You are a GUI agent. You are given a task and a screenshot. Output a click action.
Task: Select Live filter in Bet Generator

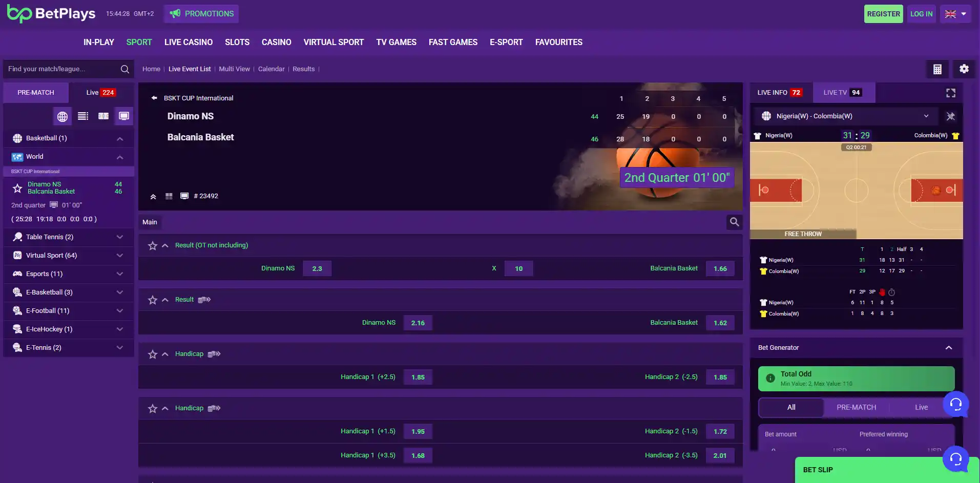[921, 407]
